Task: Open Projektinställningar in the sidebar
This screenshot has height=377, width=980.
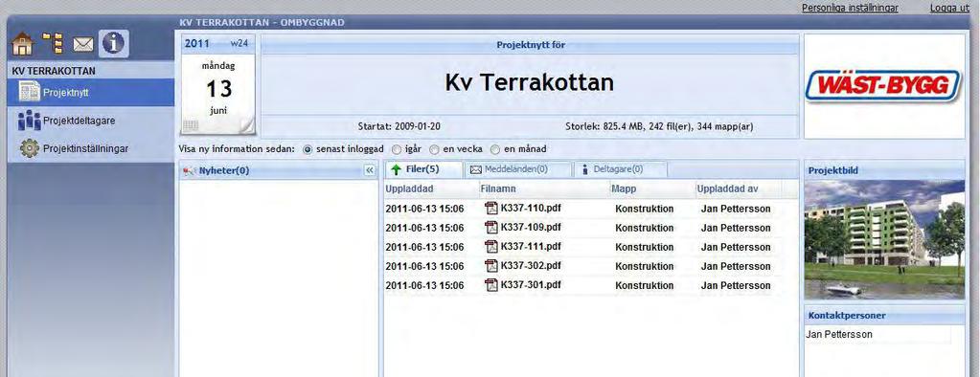Action: click(91, 148)
